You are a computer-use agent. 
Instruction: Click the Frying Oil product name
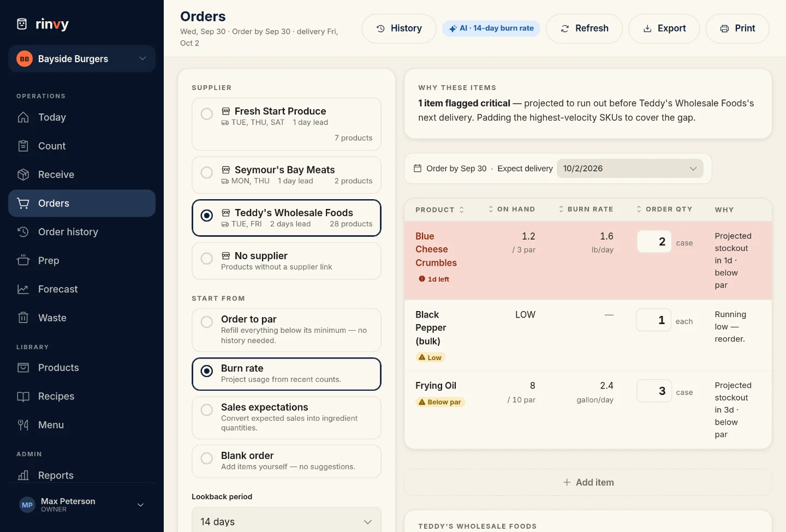[436, 386]
